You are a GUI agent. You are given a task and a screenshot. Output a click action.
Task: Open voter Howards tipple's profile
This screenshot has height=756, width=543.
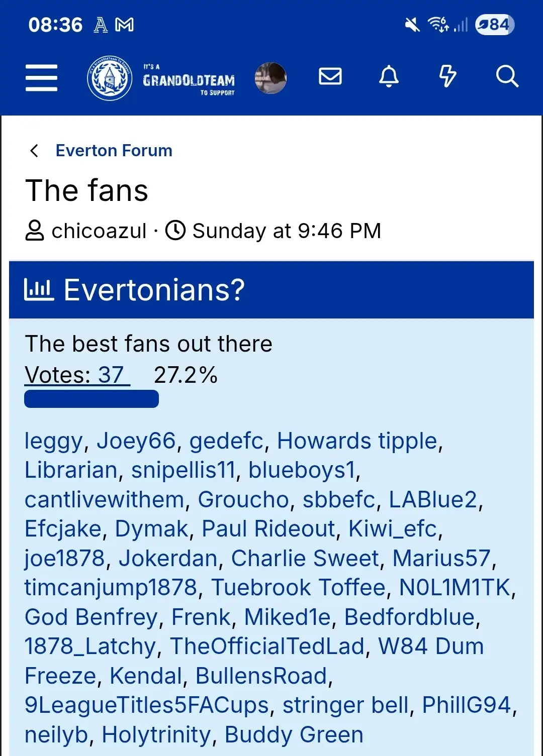[357, 441]
